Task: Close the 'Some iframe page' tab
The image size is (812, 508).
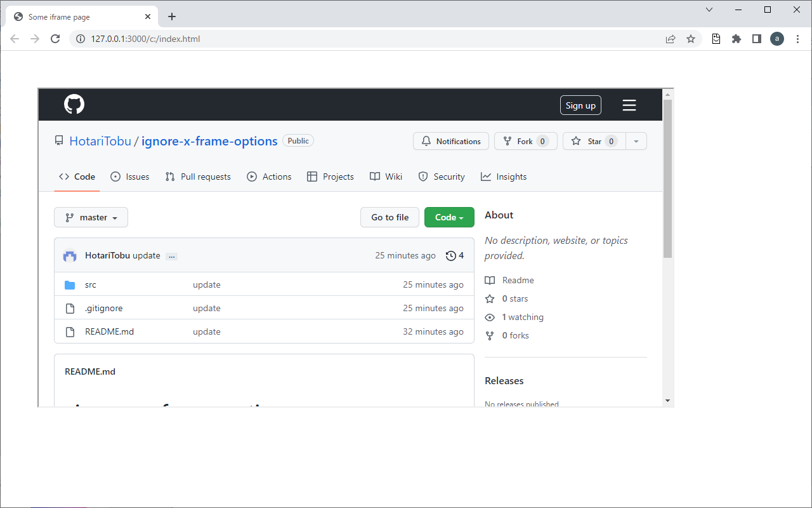Action: (148, 17)
